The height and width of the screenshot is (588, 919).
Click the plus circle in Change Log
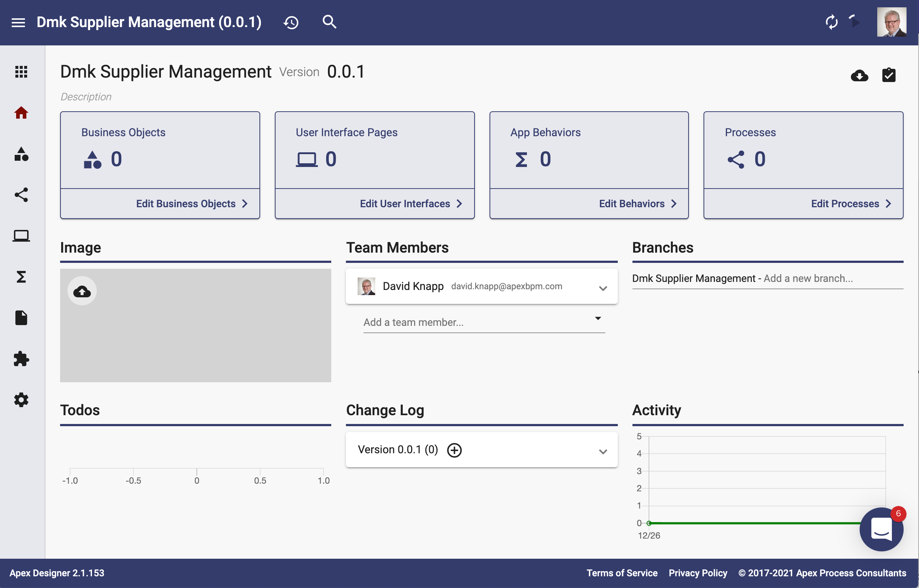point(454,450)
